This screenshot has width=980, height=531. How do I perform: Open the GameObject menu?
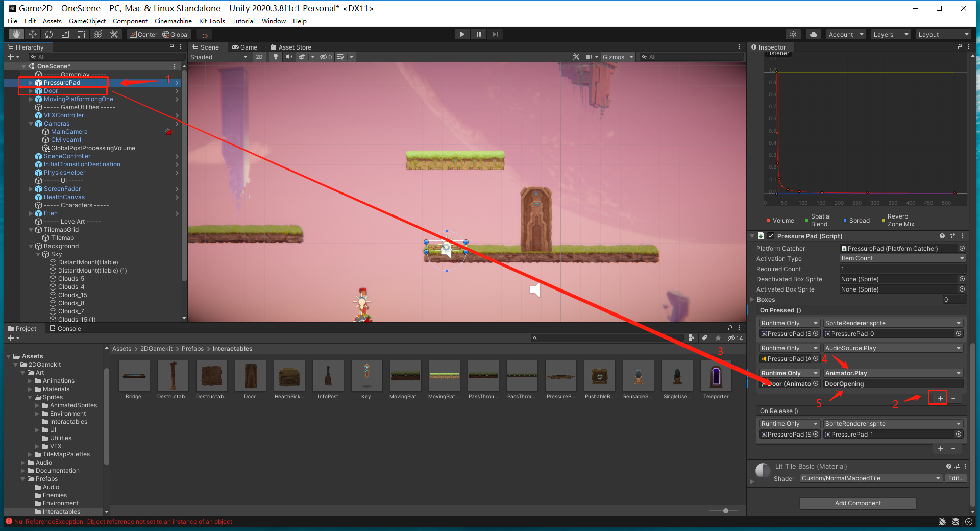tap(87, 21)
